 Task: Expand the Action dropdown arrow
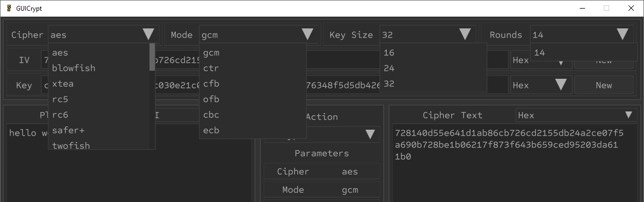pos(370,134)
